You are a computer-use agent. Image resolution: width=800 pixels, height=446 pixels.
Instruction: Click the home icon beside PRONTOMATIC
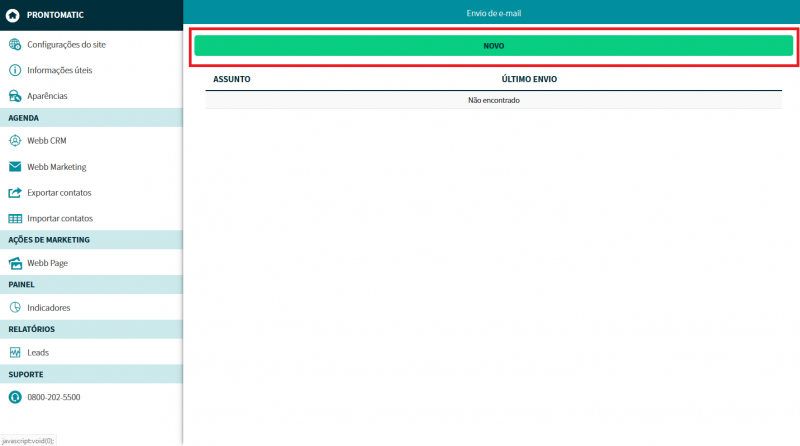tap(12, 15)
